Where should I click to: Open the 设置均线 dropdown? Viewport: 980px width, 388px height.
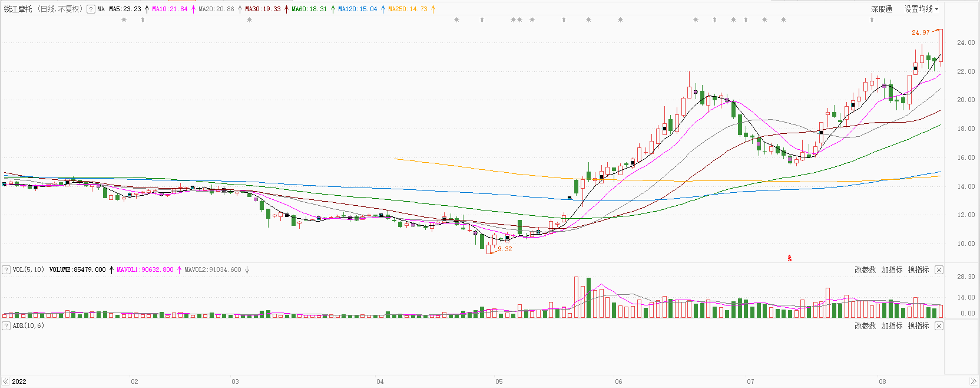pyautogui.click(x=921, y=9)
